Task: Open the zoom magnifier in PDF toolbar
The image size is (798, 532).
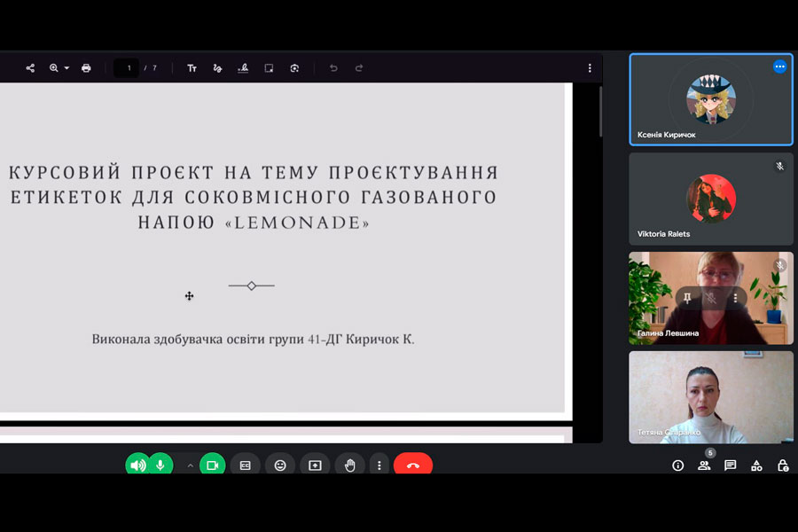Action: click(53, 67)
